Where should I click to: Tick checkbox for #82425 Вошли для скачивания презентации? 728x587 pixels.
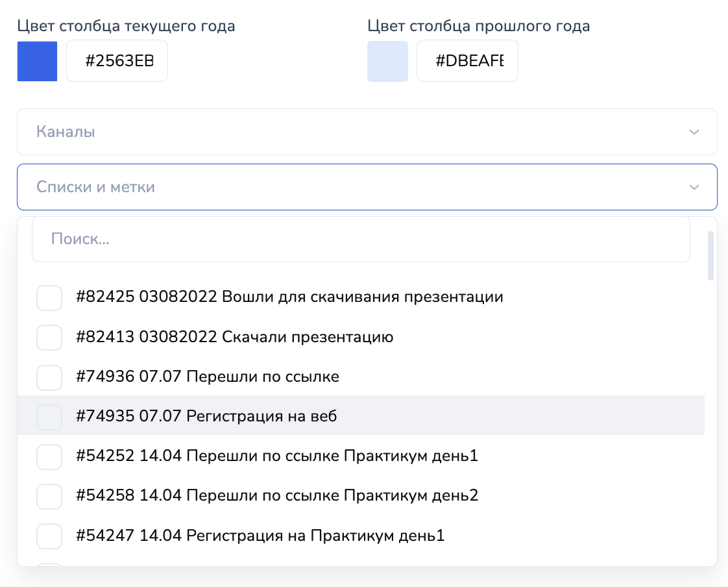click(x=49, y=298)
